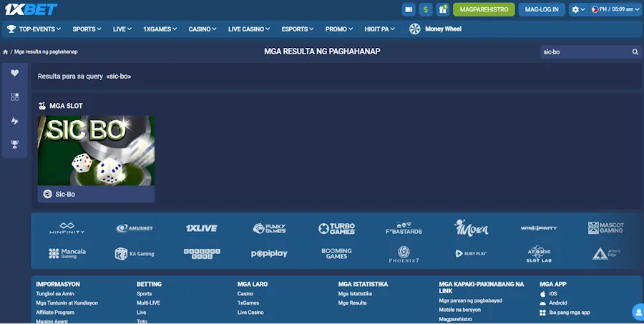Open Mga paraan ng pagbabayad link
The width and height of the screenshot is (644, 324).
coord(470,300)
